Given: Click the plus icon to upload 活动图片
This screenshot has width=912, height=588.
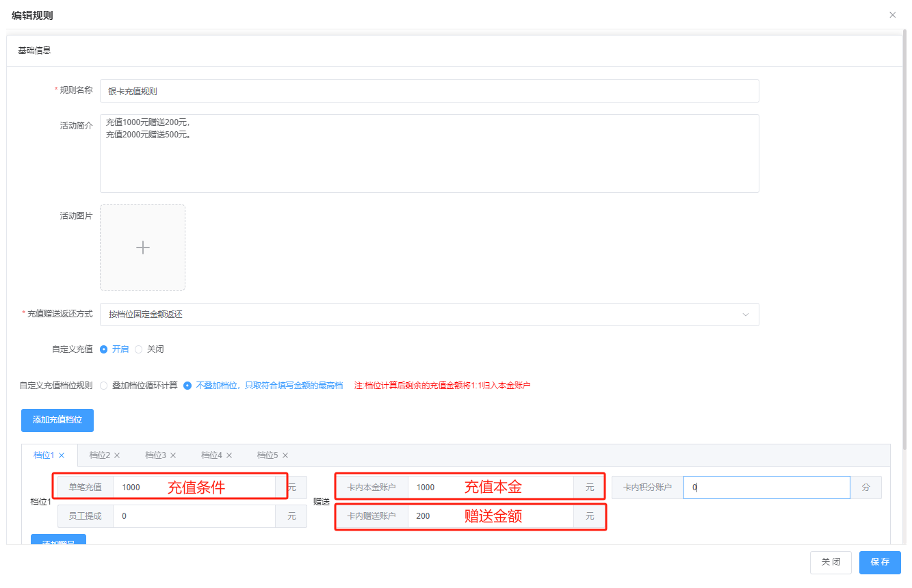Looking at the screenshot, I should [x=142, y=248].
